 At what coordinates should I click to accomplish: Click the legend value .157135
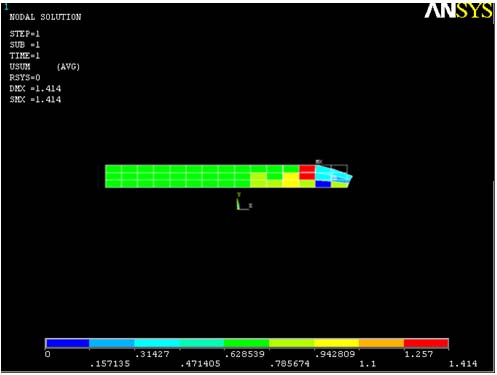click(110, 364)
